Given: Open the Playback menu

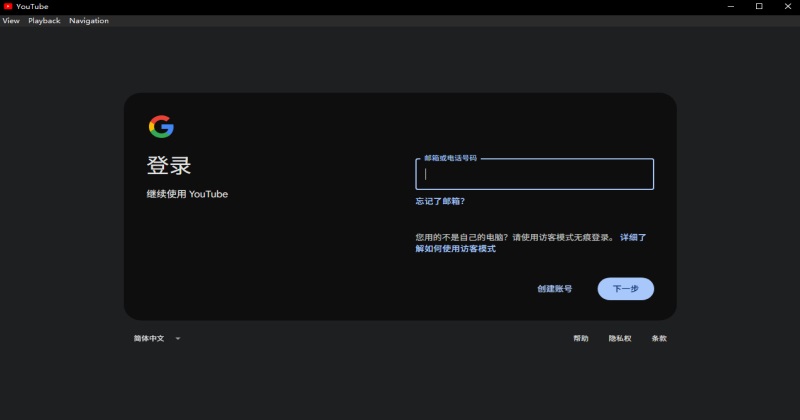Looking at the screenshot, I should (x=44, y=21).
